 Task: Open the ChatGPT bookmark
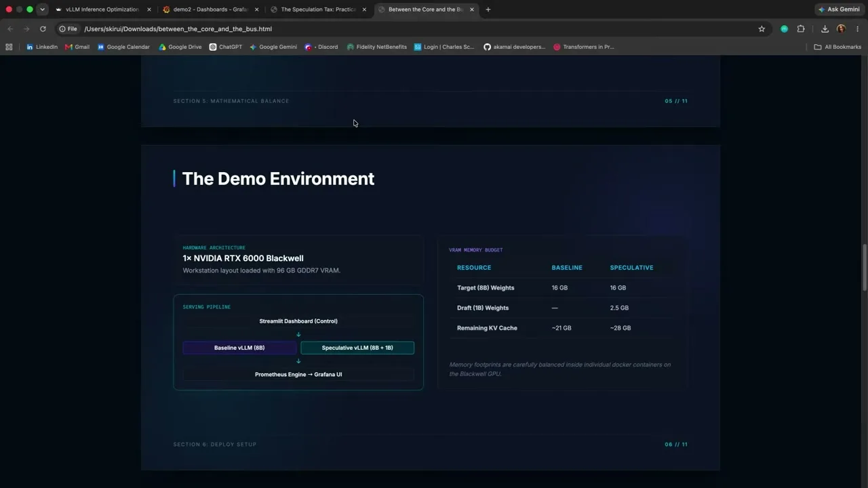pos(226,47)
